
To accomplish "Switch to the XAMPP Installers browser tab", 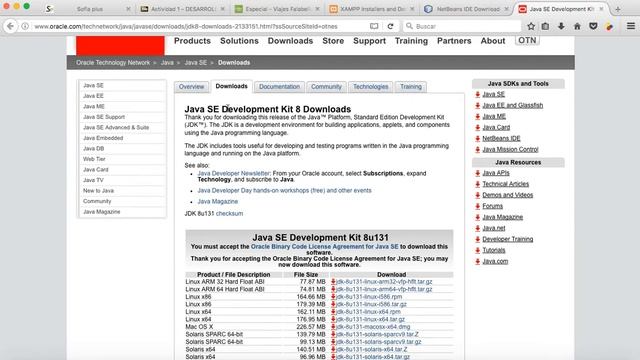I will (372, 9).
